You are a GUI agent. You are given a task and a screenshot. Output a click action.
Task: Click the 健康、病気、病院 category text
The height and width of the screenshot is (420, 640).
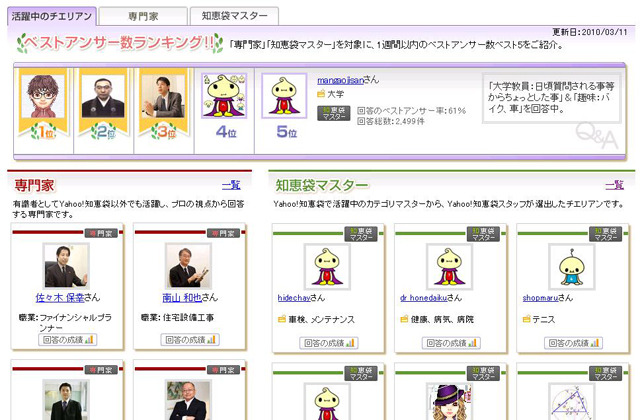click(442, 320)
